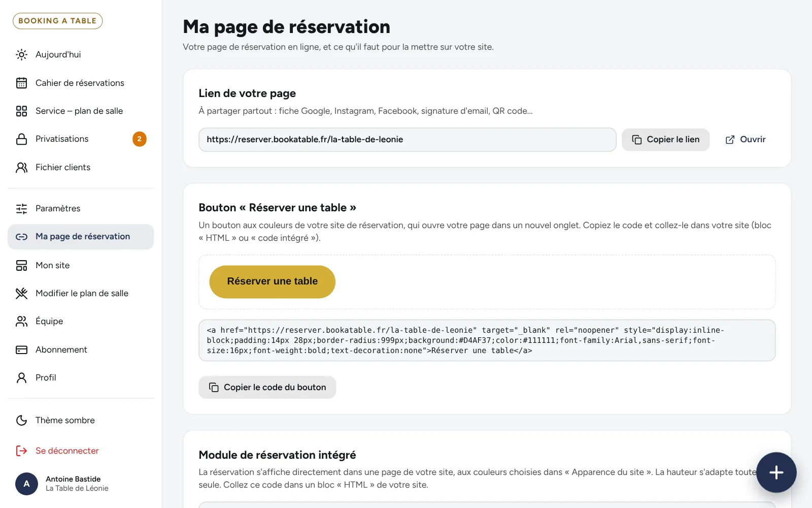This screenshot has width=812, height=508.
Task: Click the chain link icon for Ma page de réservation
Action: 21,237
